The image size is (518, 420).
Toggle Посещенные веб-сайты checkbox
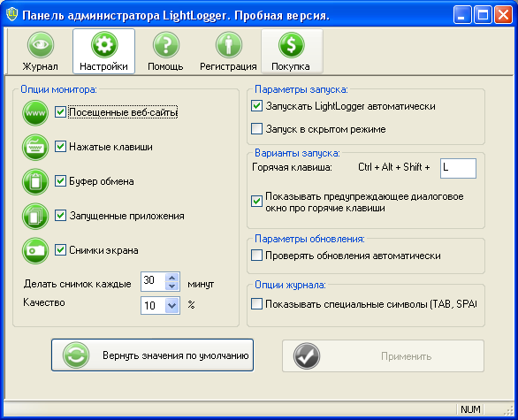tap(60, 111)
